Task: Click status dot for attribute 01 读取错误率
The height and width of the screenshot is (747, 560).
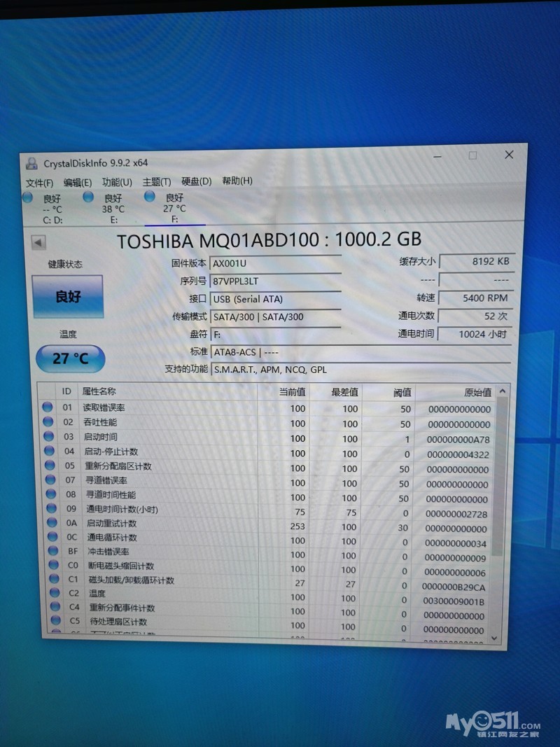Action: [x=48, y=407]
